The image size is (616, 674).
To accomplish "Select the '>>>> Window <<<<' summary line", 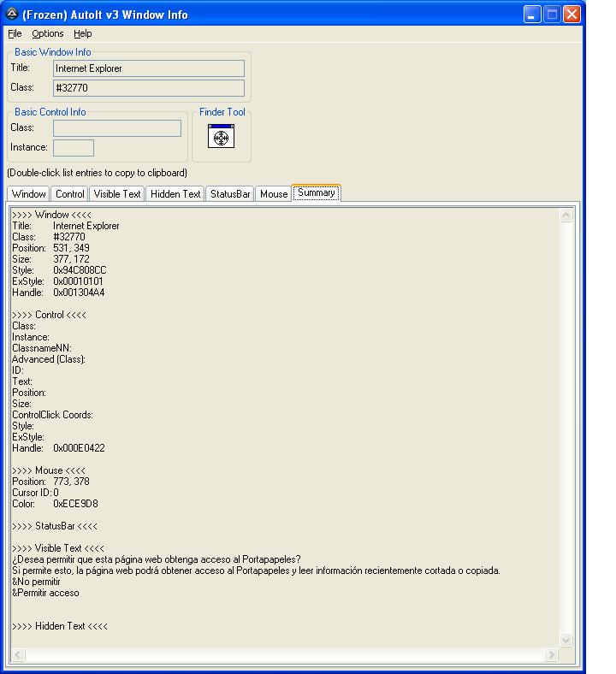I will pyautogui.click(x=51, y=215).
